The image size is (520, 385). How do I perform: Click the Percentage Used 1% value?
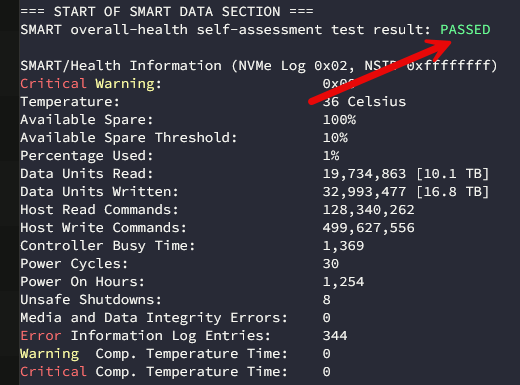331,156
